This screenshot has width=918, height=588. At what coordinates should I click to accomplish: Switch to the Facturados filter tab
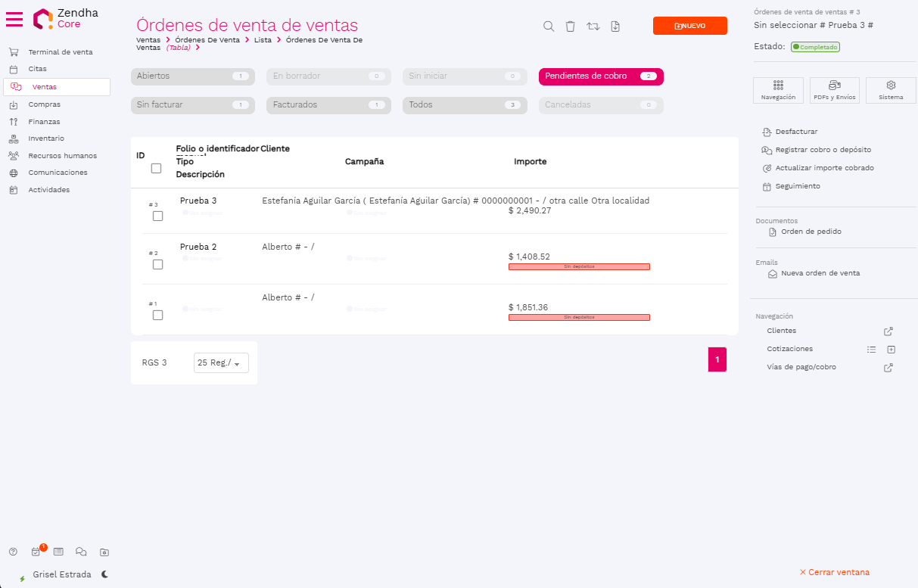point(328,105)
